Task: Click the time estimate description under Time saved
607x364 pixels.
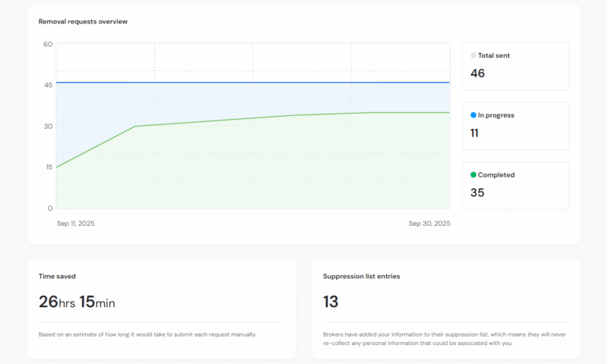Action: (147, 334)
